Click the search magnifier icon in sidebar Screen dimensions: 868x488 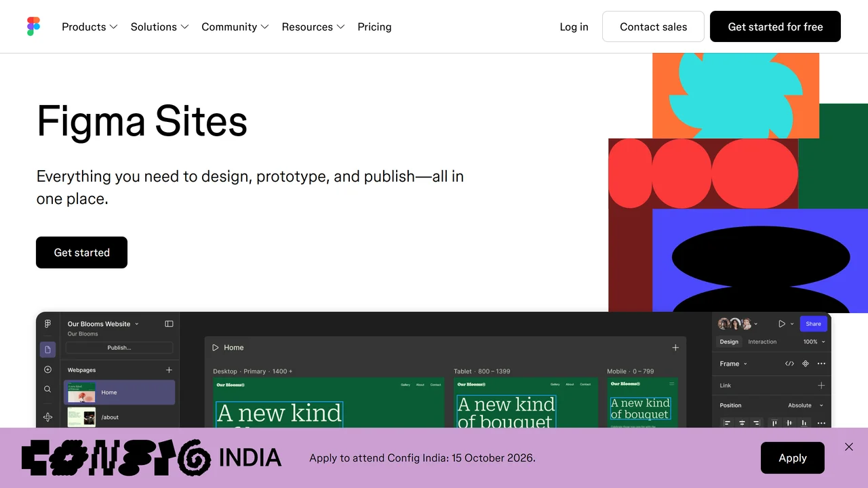(47, 389)
